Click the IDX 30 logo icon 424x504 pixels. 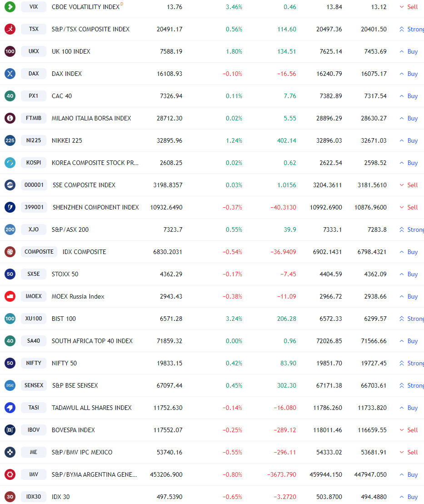pos(10,497)
